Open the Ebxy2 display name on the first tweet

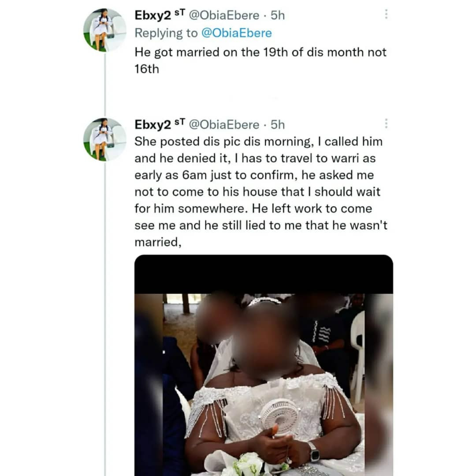[x=152, y=15]
